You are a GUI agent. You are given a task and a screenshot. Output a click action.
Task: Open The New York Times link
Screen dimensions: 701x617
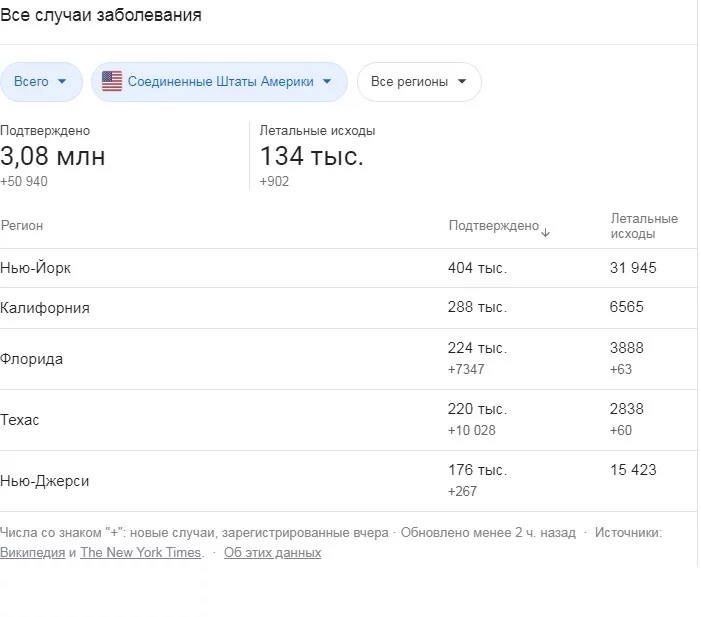click(x=141, y=553)
